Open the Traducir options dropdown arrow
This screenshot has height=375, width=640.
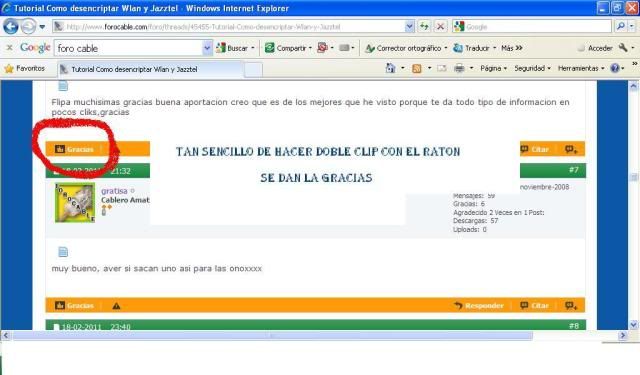coord(495,48)
